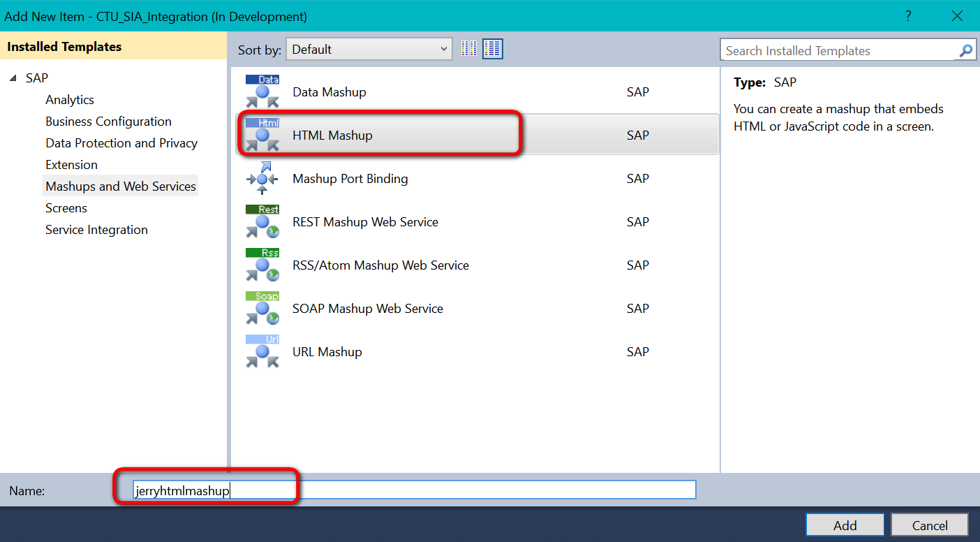Select the Data Mashup name text
Image resolution: width=980 pixels, height=542 pixels.
[x=329, y=92]
